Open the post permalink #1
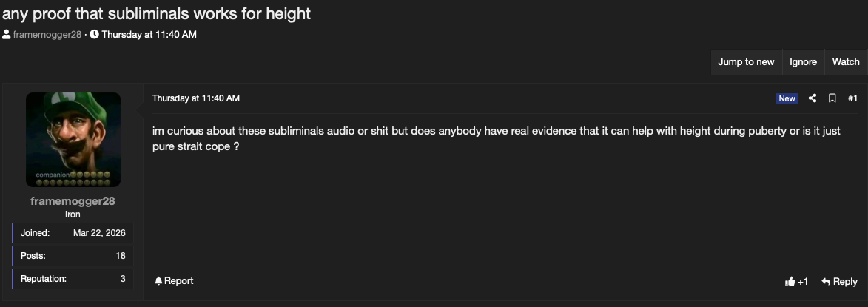 click(x=852, y=98)
